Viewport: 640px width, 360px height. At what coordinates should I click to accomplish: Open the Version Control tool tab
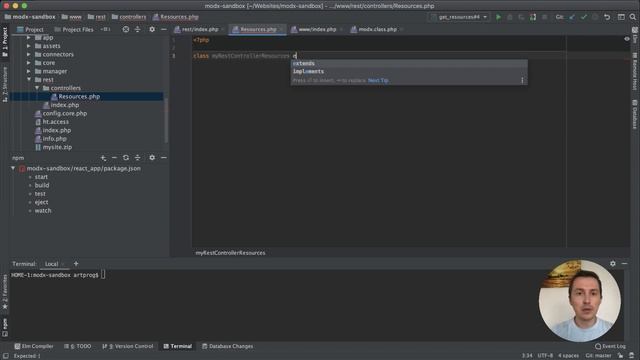point(128,346)
